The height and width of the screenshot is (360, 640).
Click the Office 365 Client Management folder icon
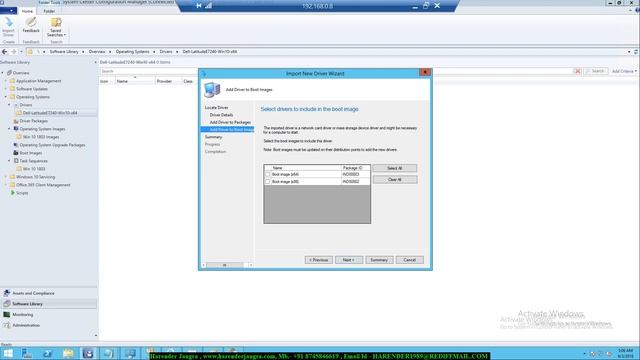pos(12,185)
